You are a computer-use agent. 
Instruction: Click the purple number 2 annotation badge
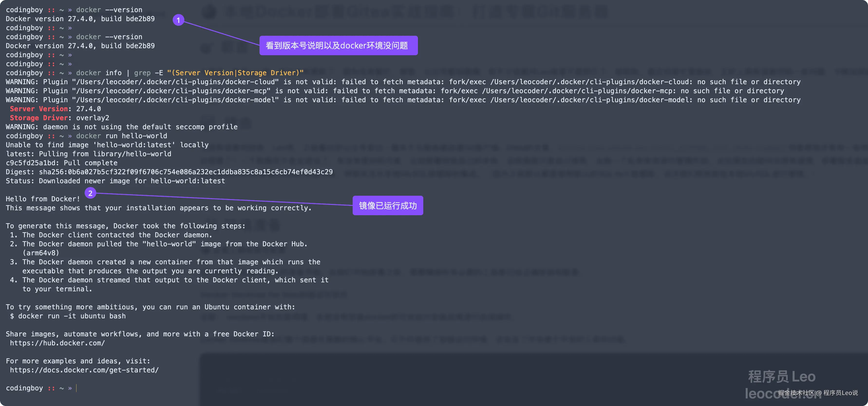90,193
